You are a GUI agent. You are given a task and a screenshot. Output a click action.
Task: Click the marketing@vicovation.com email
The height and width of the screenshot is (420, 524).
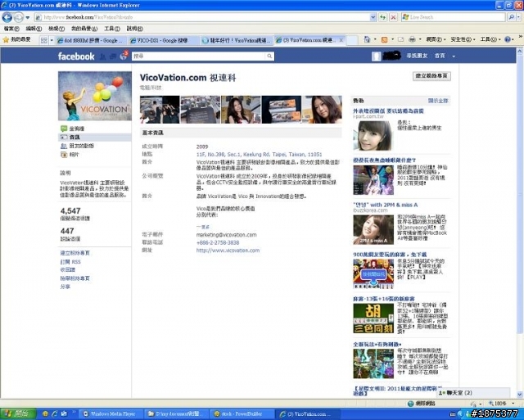[x=226, y=235]
